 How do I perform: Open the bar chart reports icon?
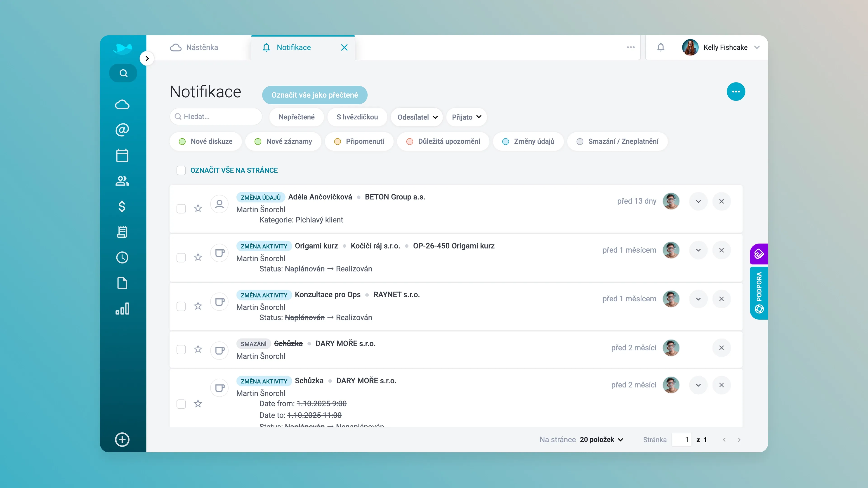pos(122,308)
